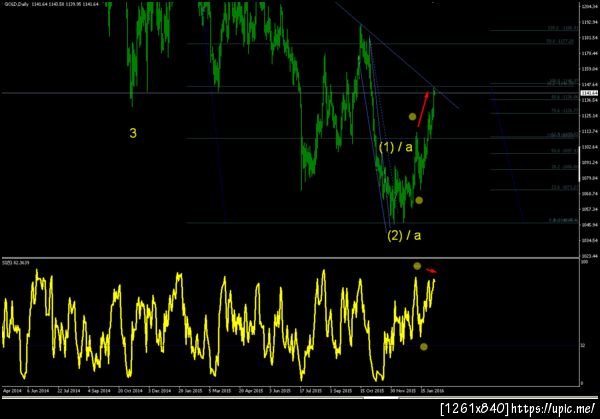The width and height of the screenshot is (600, 419).
Task: Click the '30 Nov 2015' date label
Action: point(403,391)
